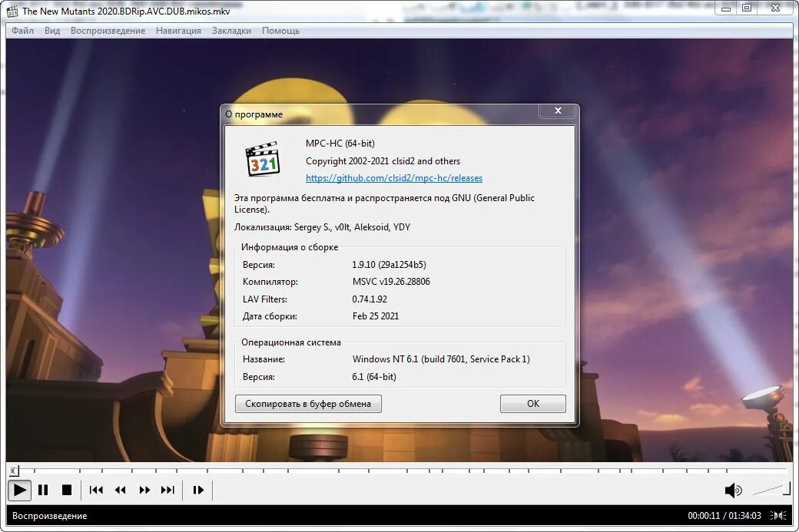Click the seek bar position thumb

coord(14,471)
